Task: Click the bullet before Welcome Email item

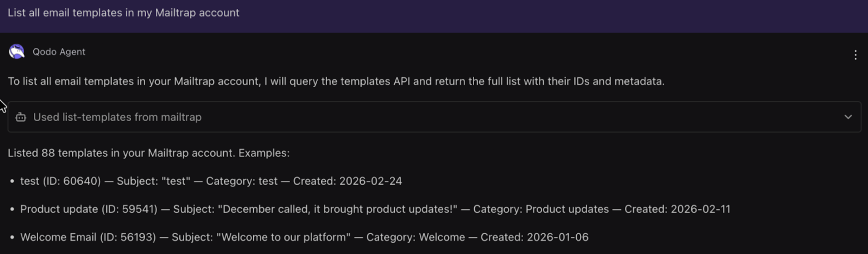Action: click(x=13, y=237)
